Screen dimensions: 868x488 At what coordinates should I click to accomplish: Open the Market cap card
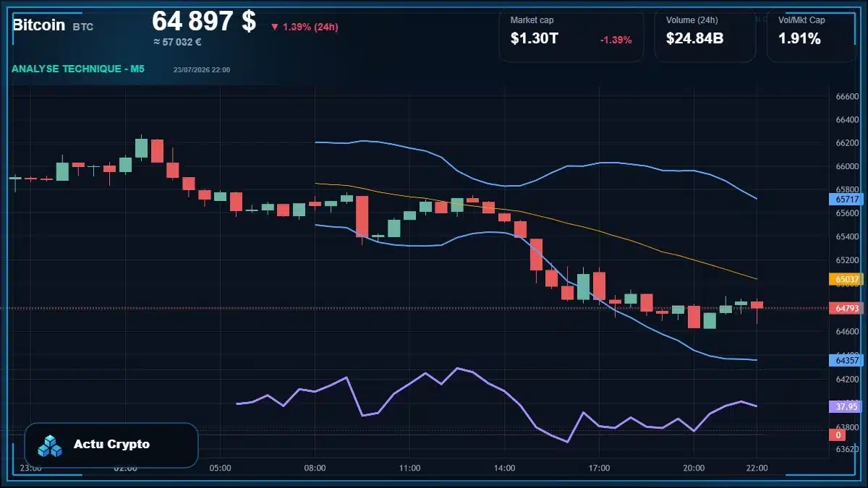pyautogui.click(x=571, y=35)
